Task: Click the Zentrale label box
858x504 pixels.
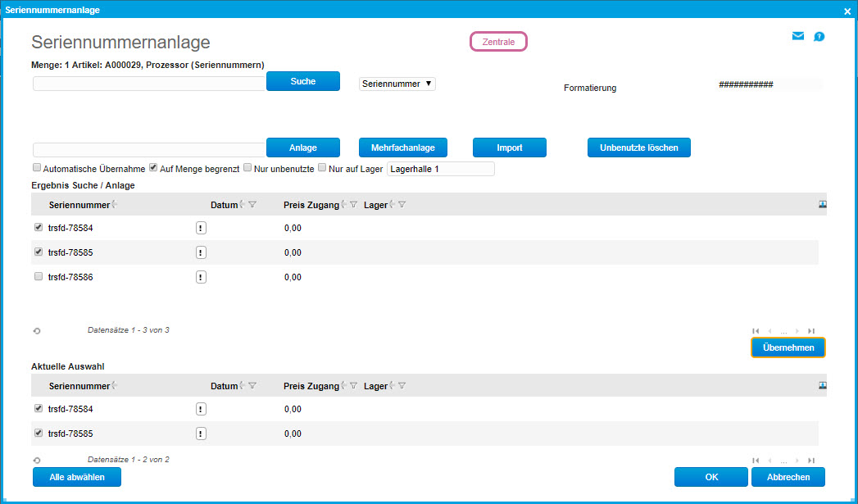Action: click(x=498, y=42)
